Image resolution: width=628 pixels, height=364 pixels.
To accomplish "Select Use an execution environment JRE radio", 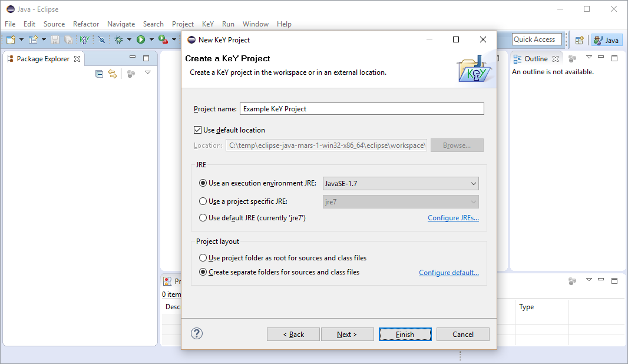I will tap(203, 183).
